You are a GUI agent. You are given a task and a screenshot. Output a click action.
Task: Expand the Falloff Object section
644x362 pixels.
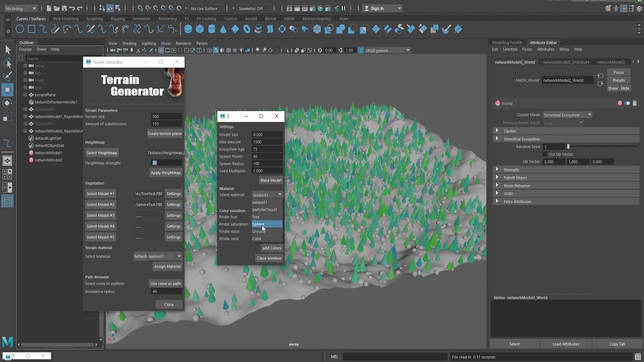tap(497, 177)
